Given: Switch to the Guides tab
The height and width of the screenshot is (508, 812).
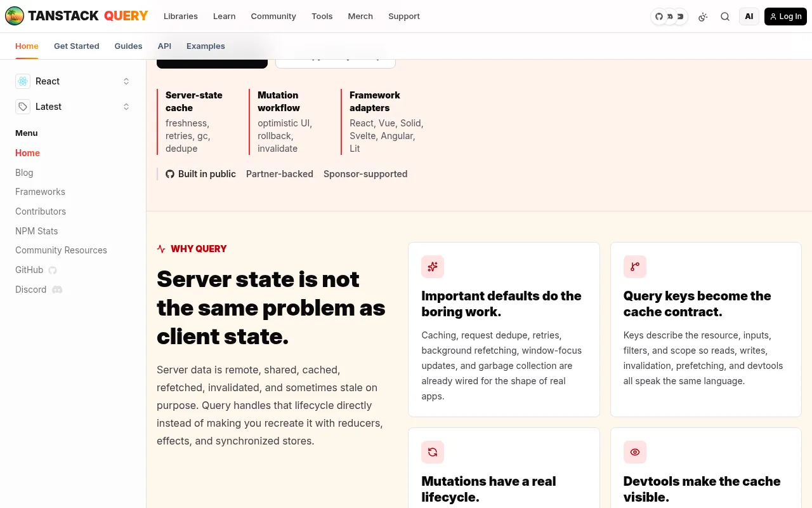Looking at the screenshot, I should (128, 46).
